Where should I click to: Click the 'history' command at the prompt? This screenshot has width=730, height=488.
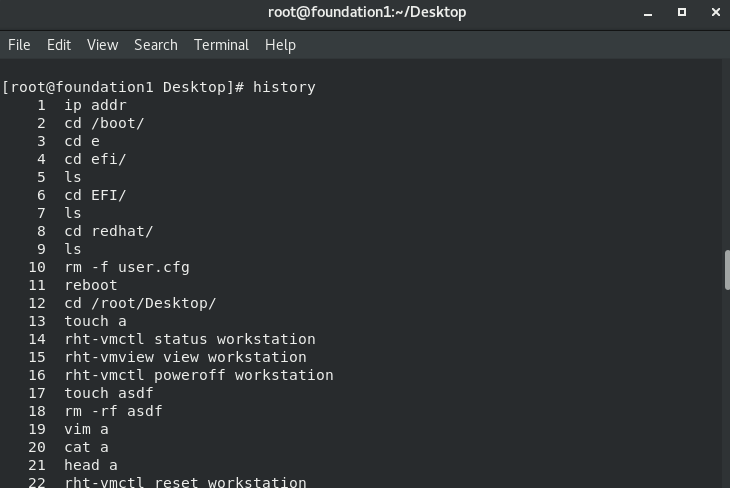284,87
